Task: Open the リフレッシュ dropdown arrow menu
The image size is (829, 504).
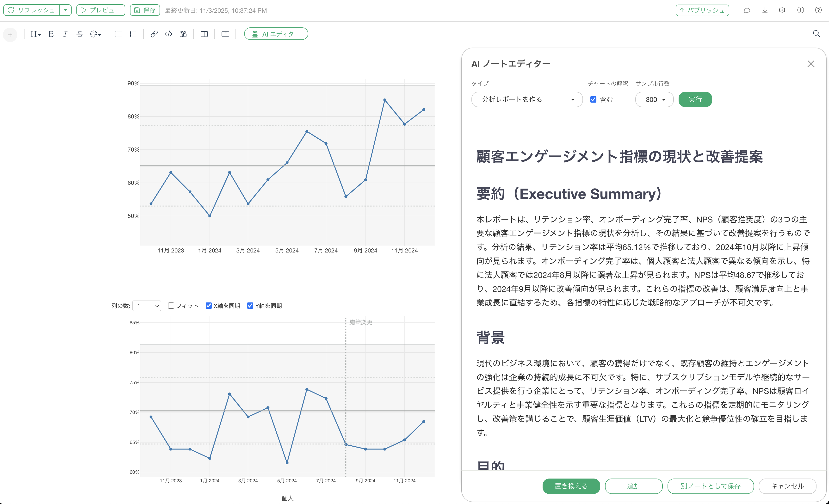Action: tap(65, 10)
